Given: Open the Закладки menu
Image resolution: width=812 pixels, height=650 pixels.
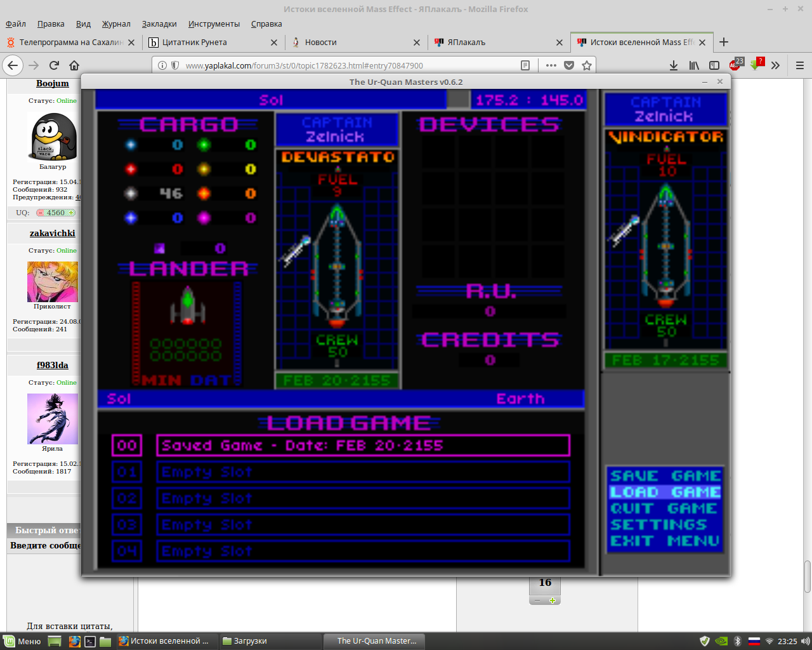Looking at the screenshot, I should (x=159, y=23).
